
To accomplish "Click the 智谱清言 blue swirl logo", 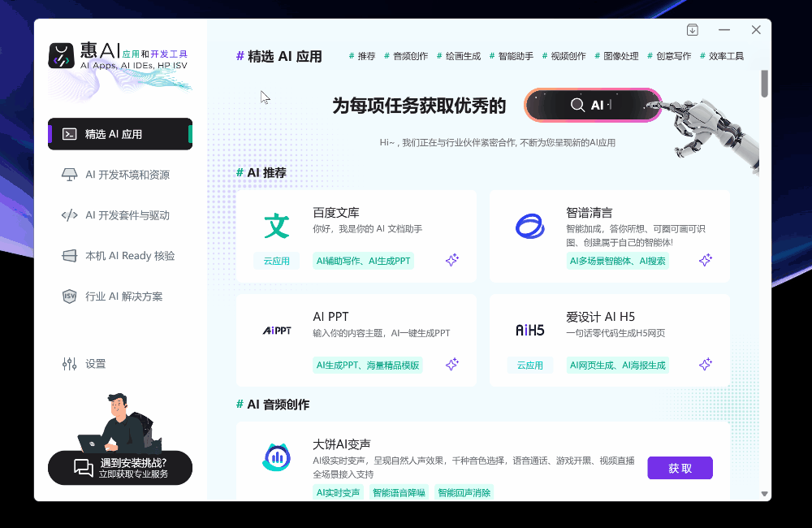I will pyautogui.click(x=529, y=227).
